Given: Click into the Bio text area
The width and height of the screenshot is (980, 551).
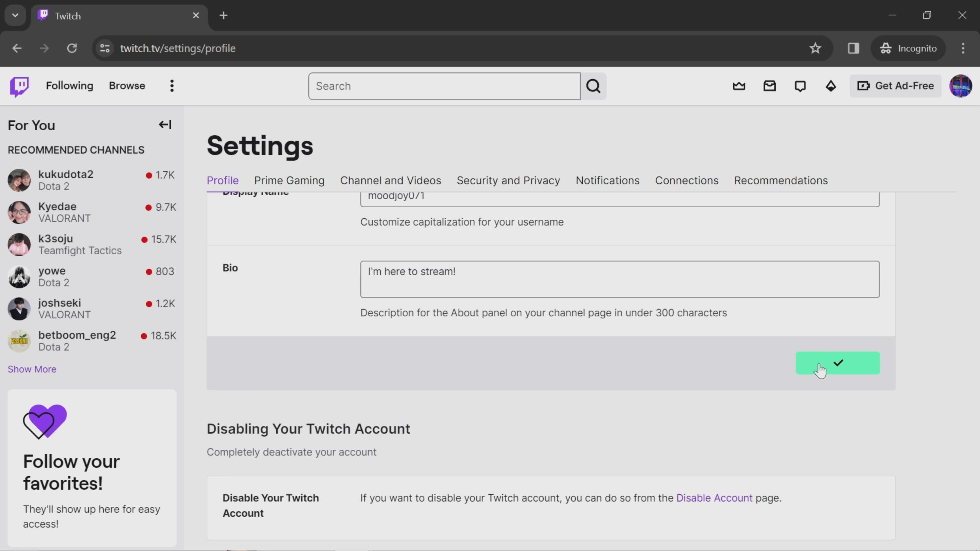Looking at the screenshot, I should [x=620, y=279].
